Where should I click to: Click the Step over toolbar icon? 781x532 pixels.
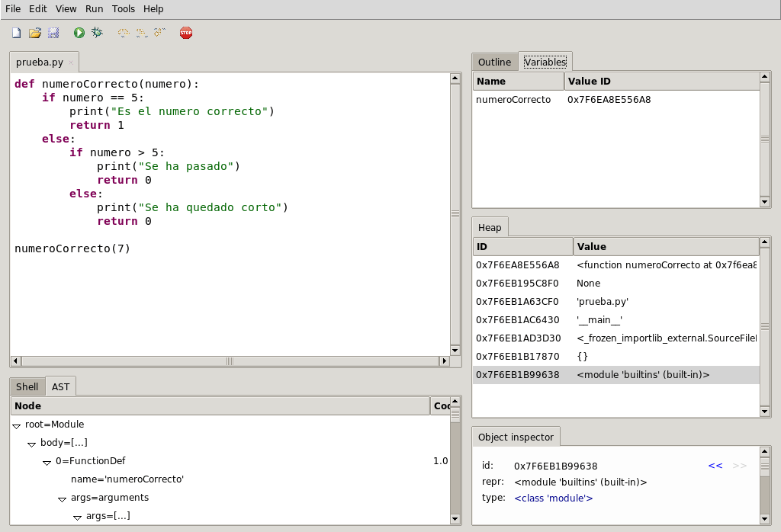tap(124, 33)
